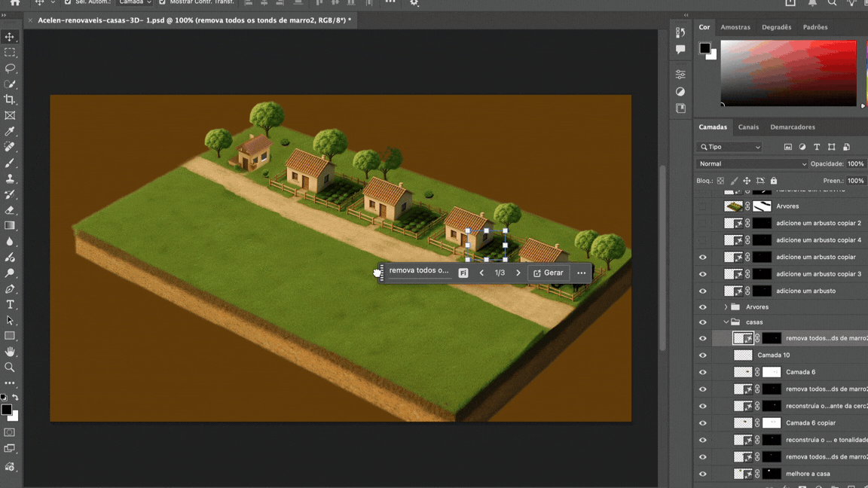Select the Gradient tool
The width and height of the screenshot is (868, 488).
tap(10, 226)
